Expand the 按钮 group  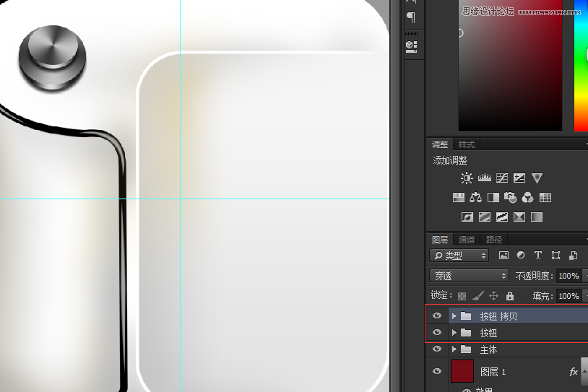coord(454,332)
